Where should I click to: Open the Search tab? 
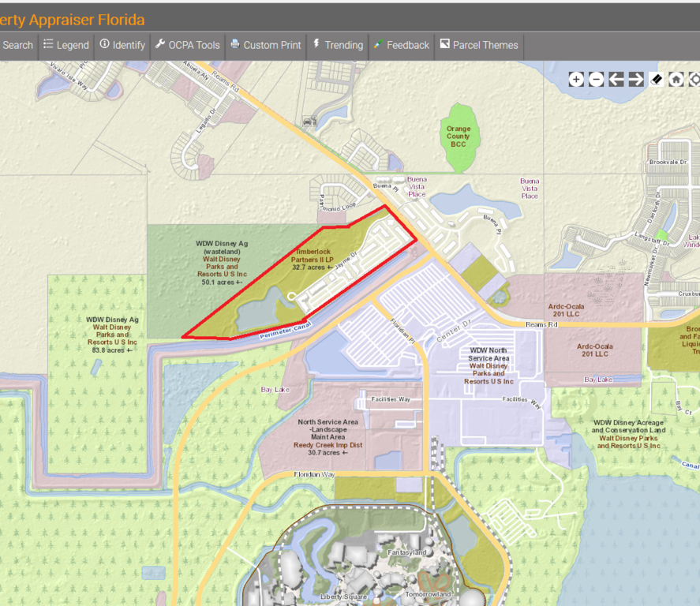tap(17, 45)
